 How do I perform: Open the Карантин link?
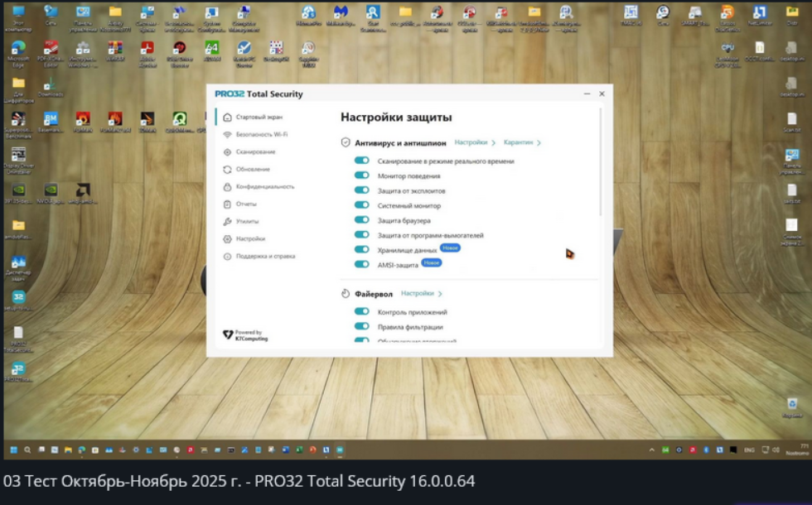tap(518, 142)
